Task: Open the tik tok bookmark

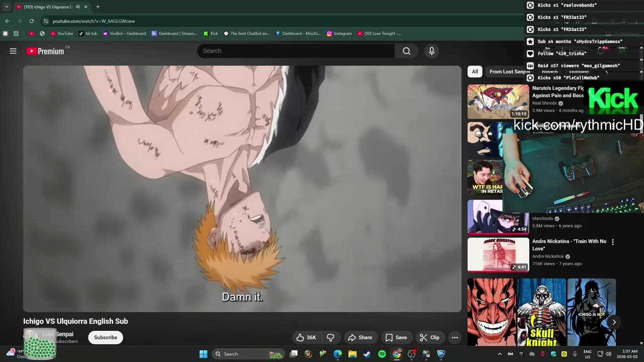Action: 88,34
